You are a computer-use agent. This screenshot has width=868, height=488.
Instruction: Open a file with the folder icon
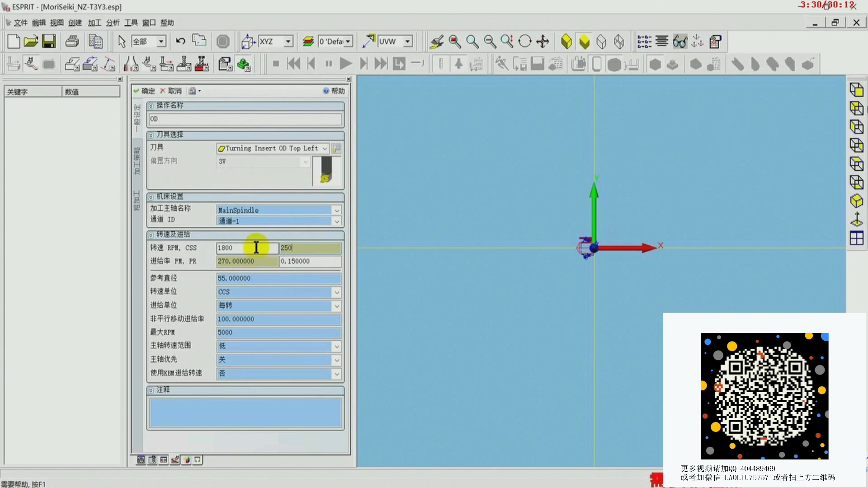(31, 42)
